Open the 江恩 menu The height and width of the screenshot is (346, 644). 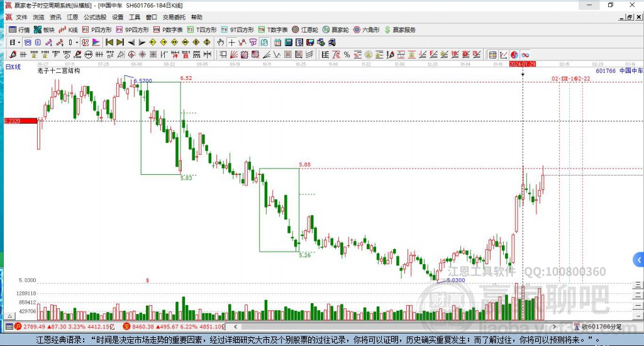click(72, 17)
